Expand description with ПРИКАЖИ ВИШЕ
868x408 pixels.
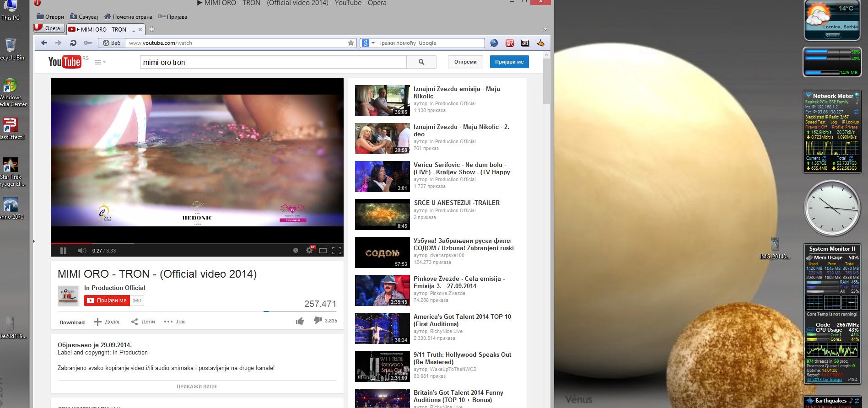197,387
